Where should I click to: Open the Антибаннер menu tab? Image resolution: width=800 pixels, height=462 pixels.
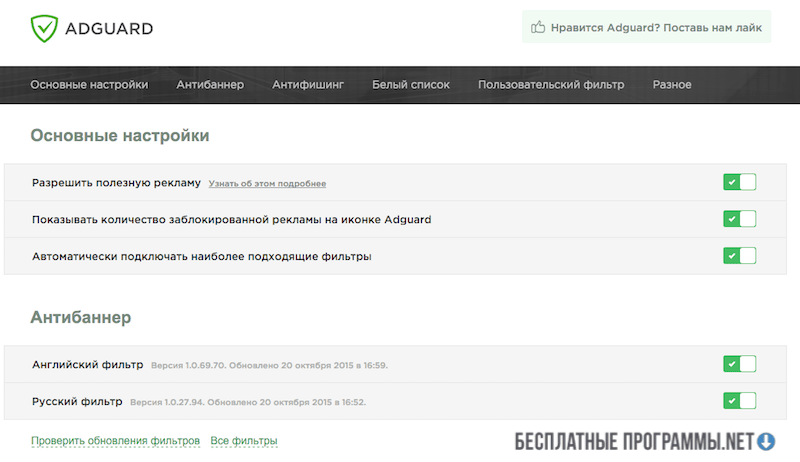[210, 85]
